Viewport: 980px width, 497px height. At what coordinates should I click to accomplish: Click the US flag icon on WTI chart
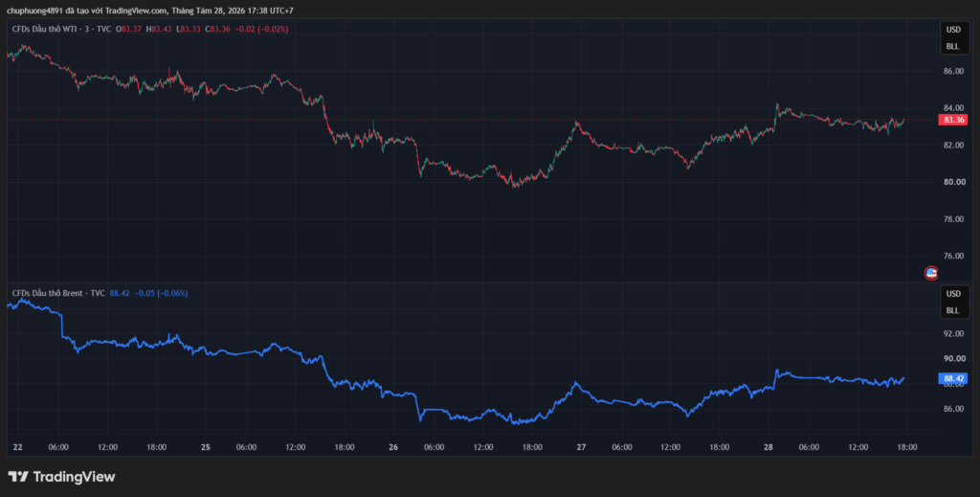[x=931, y=273]
